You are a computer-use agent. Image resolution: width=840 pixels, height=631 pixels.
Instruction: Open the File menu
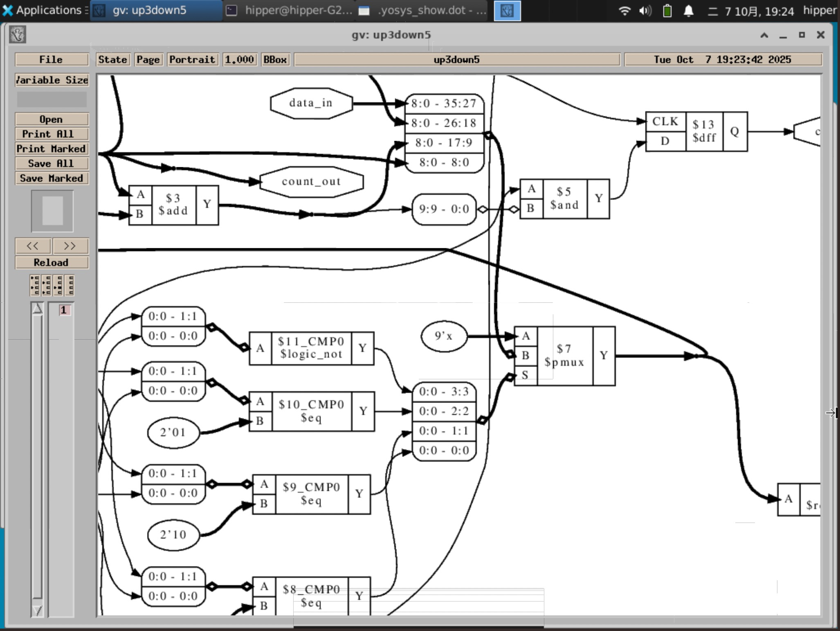click(52, 60)
